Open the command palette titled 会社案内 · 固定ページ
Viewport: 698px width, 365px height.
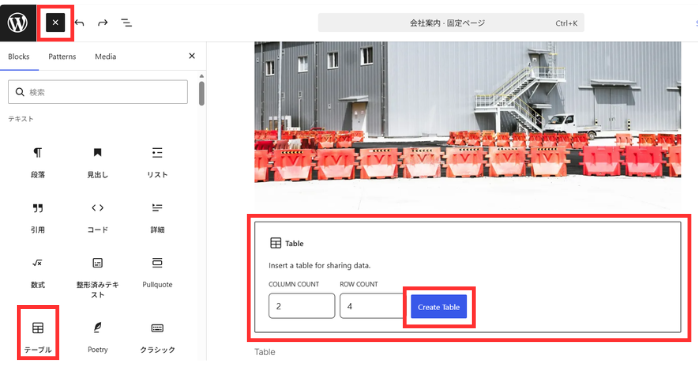[x=451, y=23]
